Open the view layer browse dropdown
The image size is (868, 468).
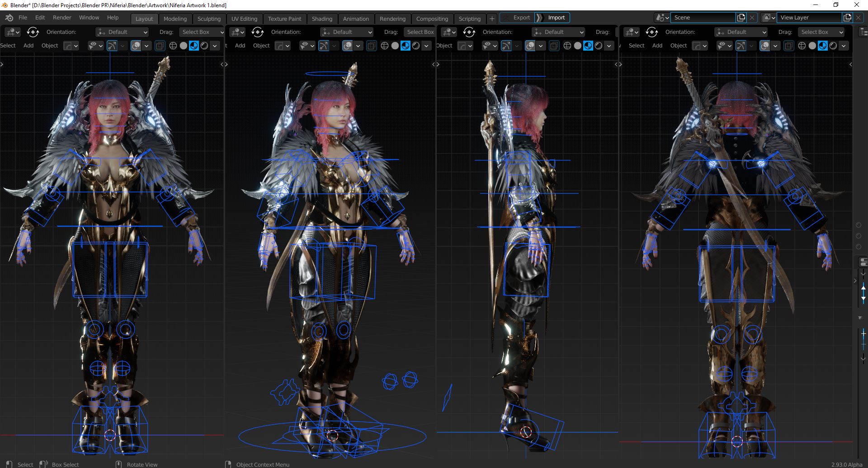pos(769,18)
